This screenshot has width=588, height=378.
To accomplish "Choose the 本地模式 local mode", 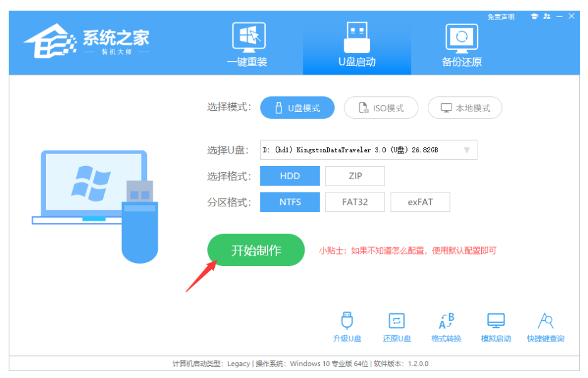I will [x=465, y=108].
